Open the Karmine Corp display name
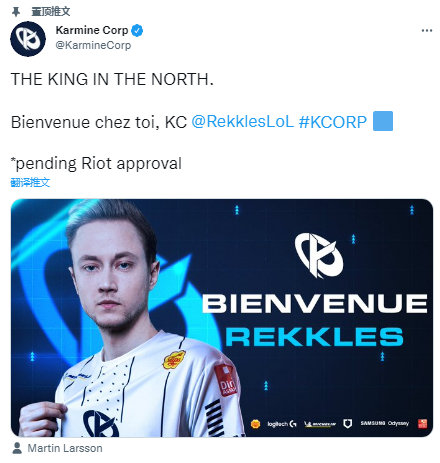Image resolution: width=440 pixels, height=463 pixels. click(x=92, y=30)
